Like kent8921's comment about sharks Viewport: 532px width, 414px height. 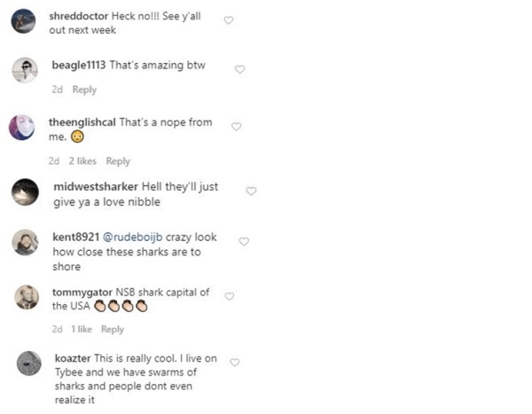pos(245,241)
